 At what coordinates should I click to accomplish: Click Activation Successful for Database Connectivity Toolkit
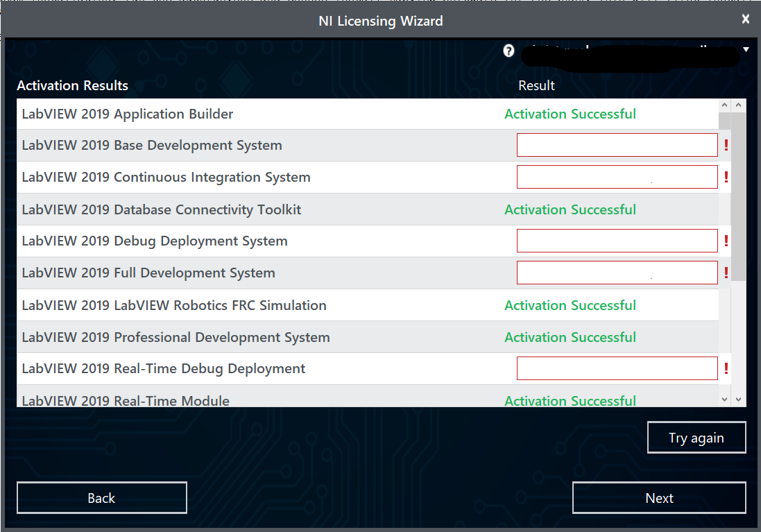click(570, 209)
